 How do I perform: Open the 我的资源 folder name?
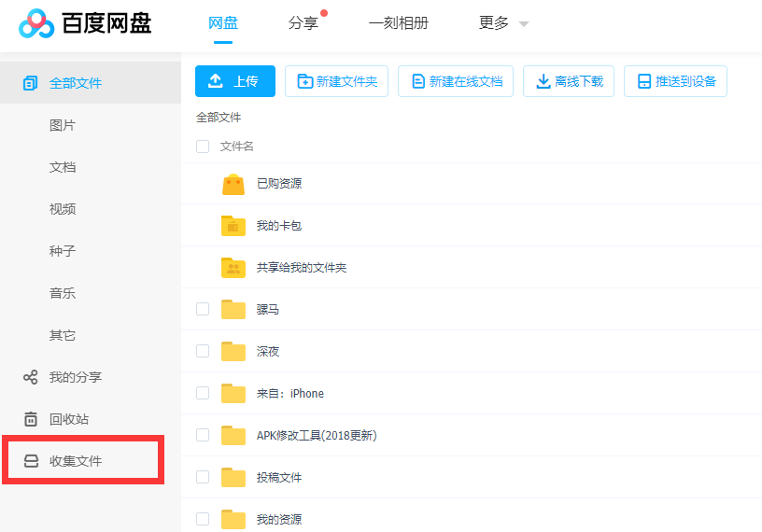(x=279, y=519)
